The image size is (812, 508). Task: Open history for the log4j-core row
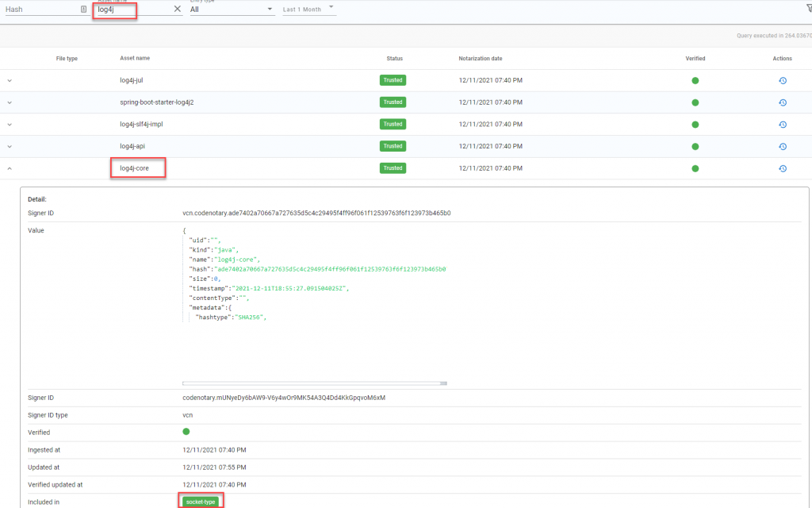(x=783, y=168)
